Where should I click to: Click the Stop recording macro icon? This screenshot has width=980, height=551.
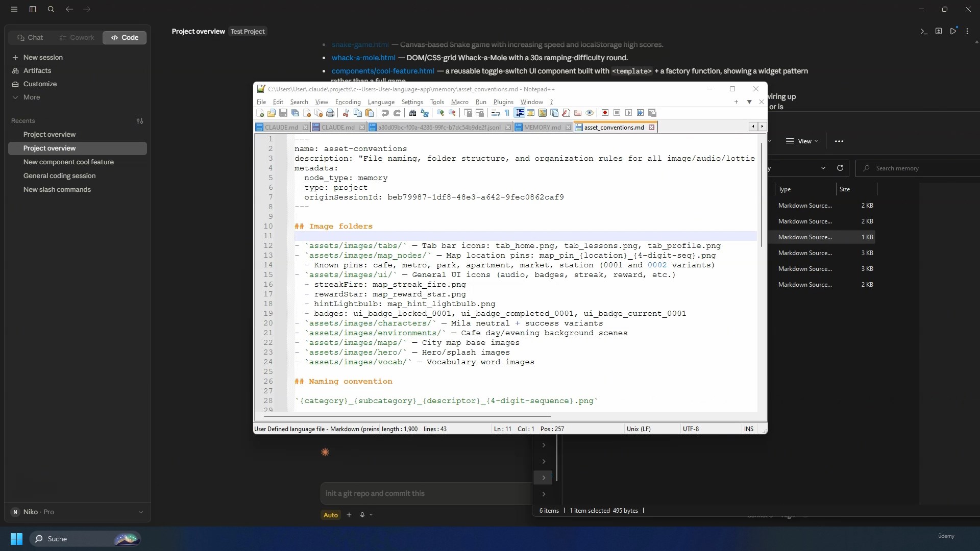point(617,113)
